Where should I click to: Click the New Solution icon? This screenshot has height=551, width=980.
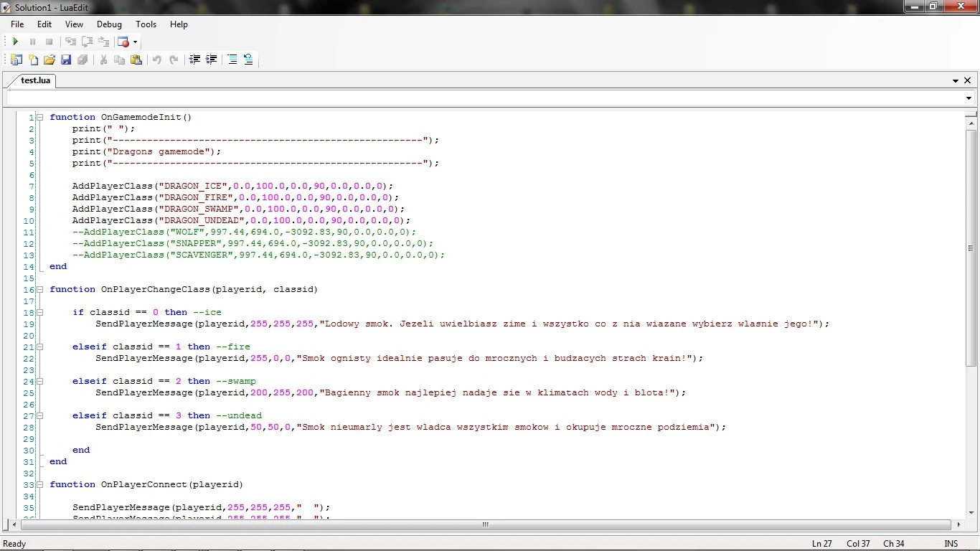16,60
